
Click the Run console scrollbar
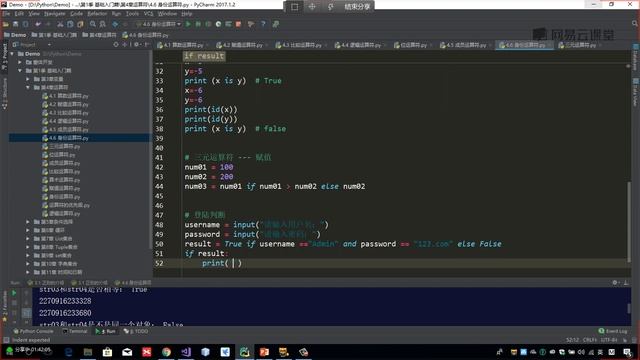click(x=629, y=308)
